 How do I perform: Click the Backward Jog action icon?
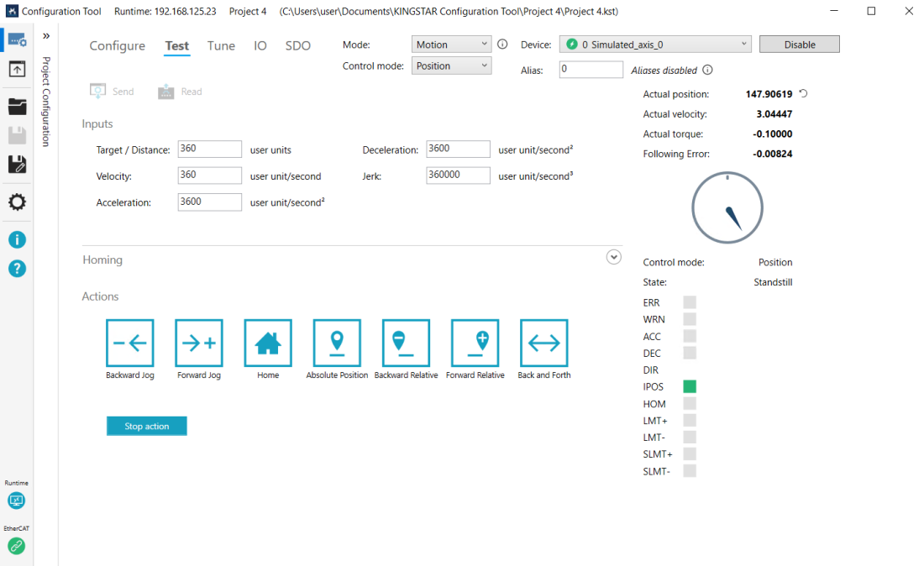pyautogui.click(x=130, y=343)
